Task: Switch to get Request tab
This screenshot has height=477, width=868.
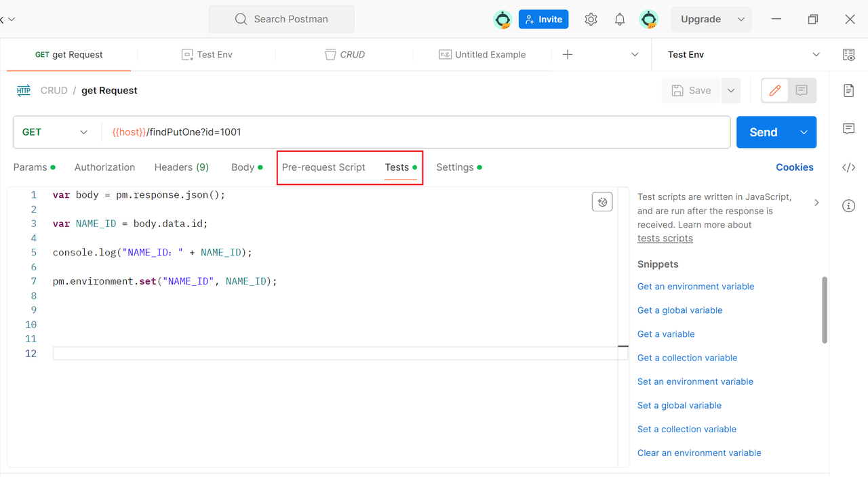Action: click(68, 54)
